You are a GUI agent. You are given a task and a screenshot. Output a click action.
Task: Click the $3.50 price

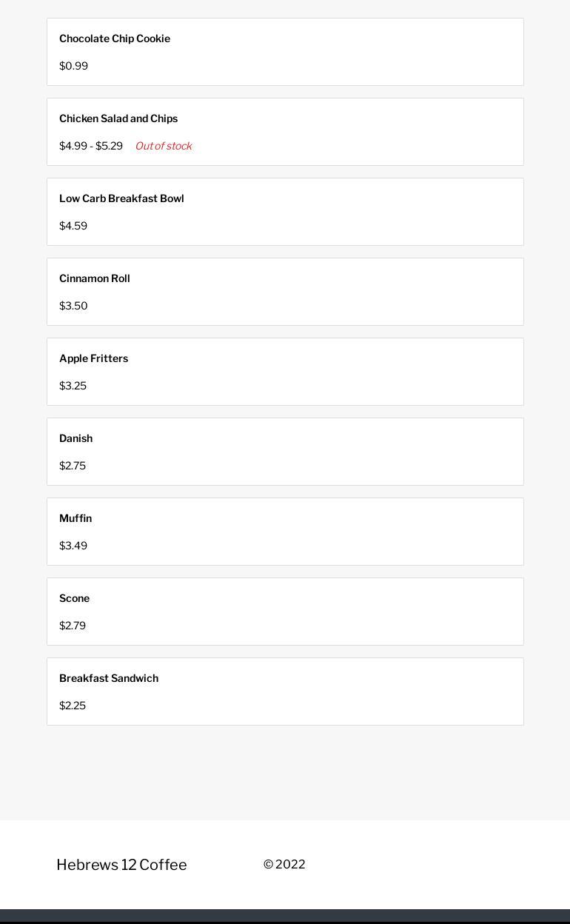click(73, 306)
